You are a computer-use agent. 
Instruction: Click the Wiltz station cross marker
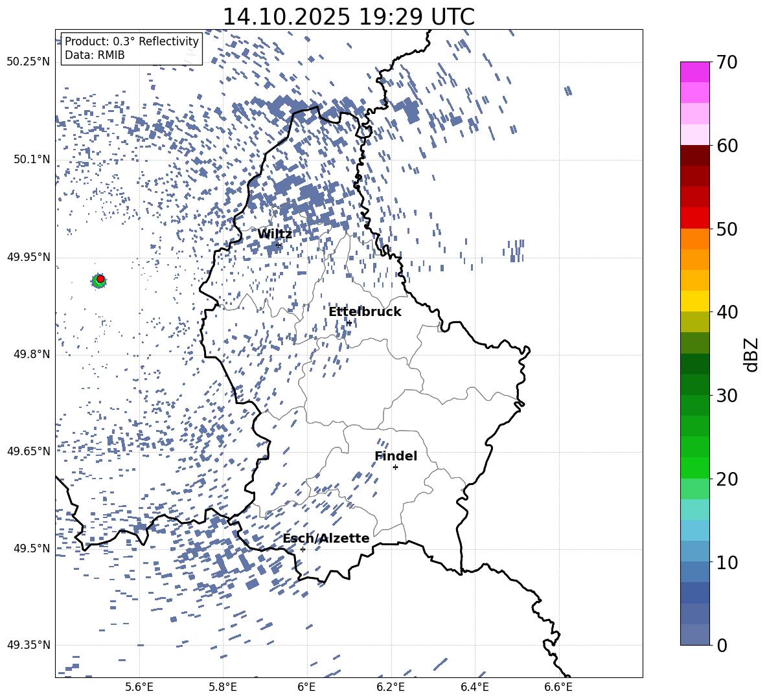279,245
